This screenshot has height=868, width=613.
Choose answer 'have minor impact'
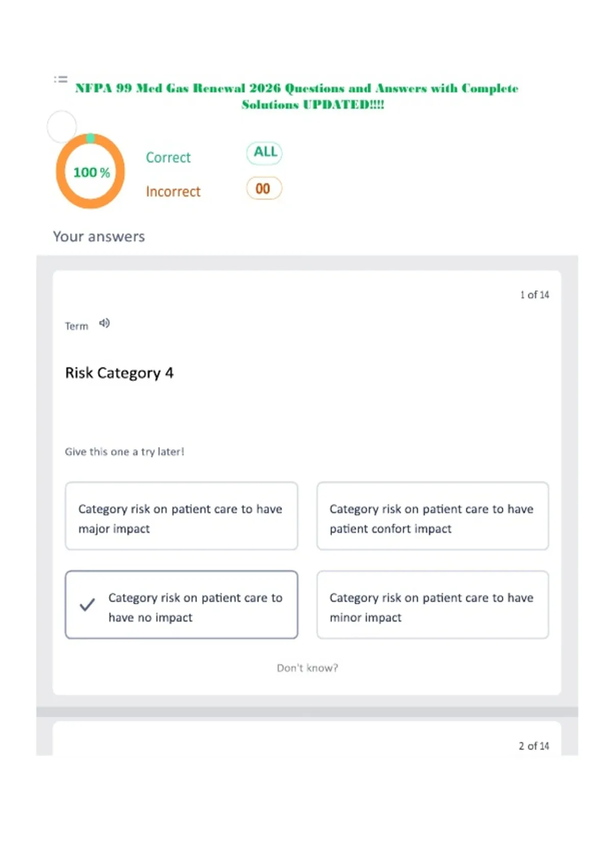433,605
